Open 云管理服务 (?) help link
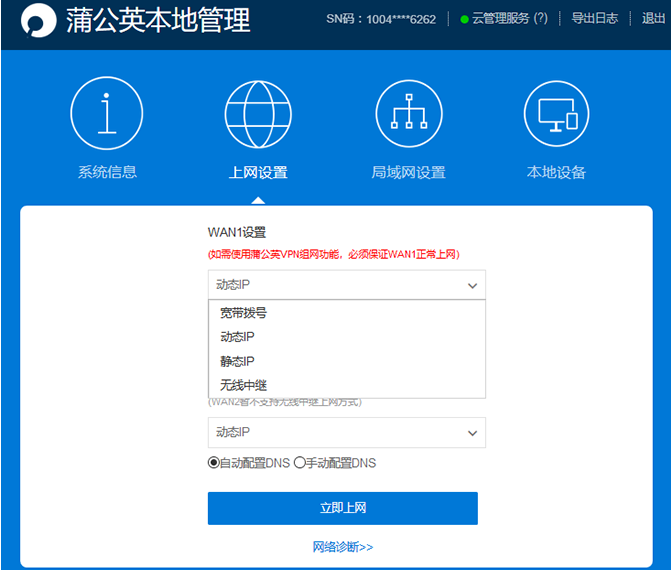This screenshot has height=570, width=671. click(x=509, y=19)
